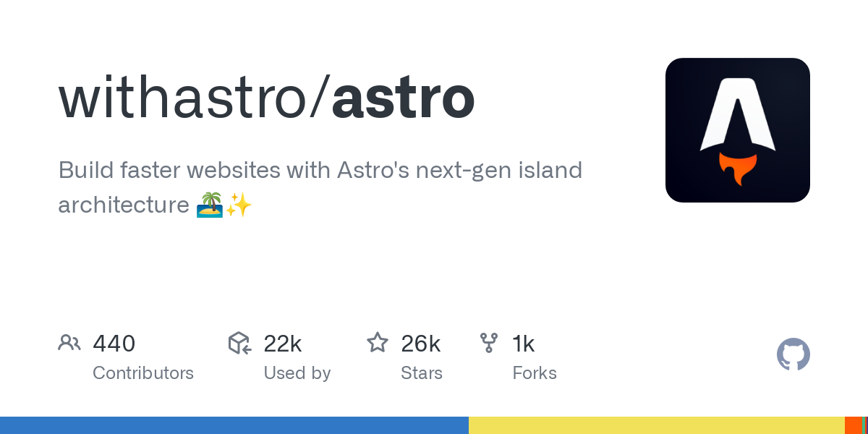Screen dimensions: 868x434
Task: Click the yellow language bar segment
Action: (x=656, y=425)
